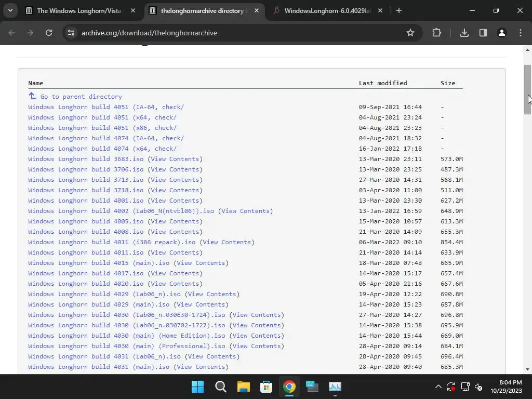Go back to previous page
This screenshot has width=532, height=399.
11,33
